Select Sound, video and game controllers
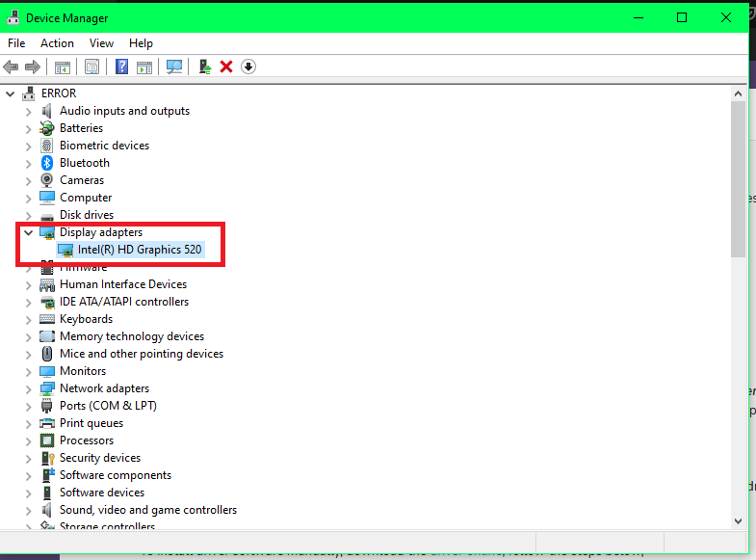This screenshot has height=560, width=756. [147, 510]
